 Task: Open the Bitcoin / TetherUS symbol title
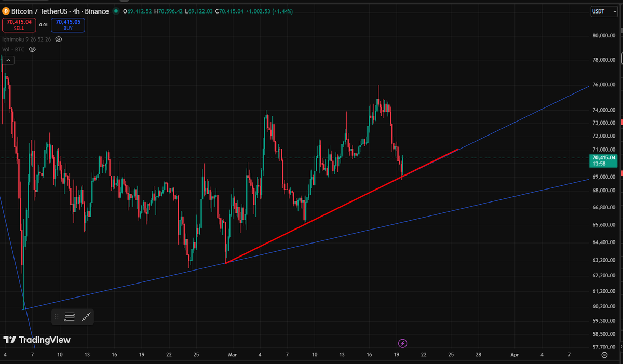click(x=60, y=11)
